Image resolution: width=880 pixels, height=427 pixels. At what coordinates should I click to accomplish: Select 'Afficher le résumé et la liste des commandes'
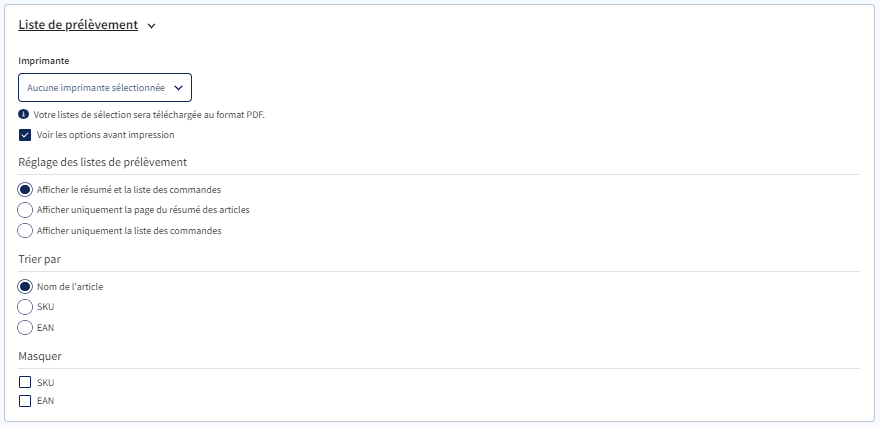coord(25,189)
